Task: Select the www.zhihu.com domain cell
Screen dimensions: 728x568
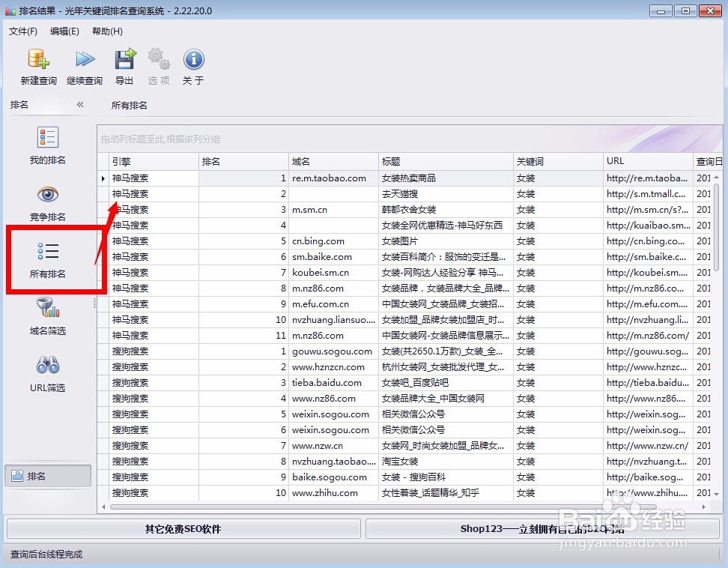Action: [333, 493]
